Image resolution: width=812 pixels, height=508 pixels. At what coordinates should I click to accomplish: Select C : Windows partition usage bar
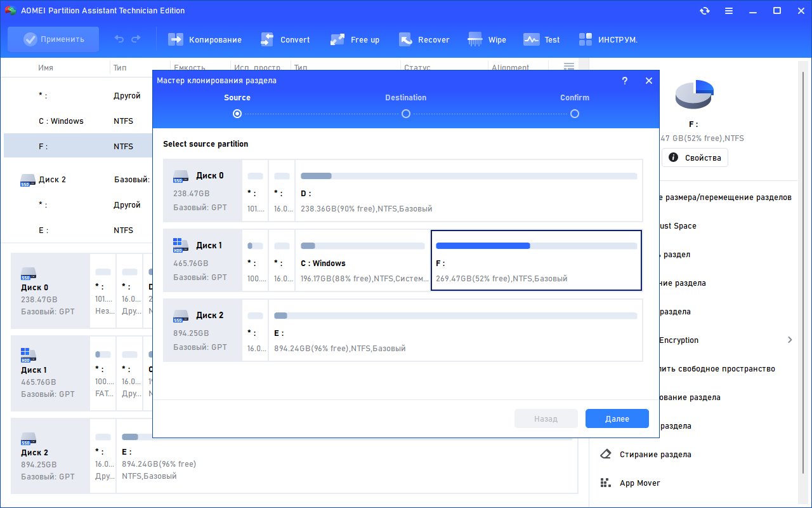pos(362,246)
